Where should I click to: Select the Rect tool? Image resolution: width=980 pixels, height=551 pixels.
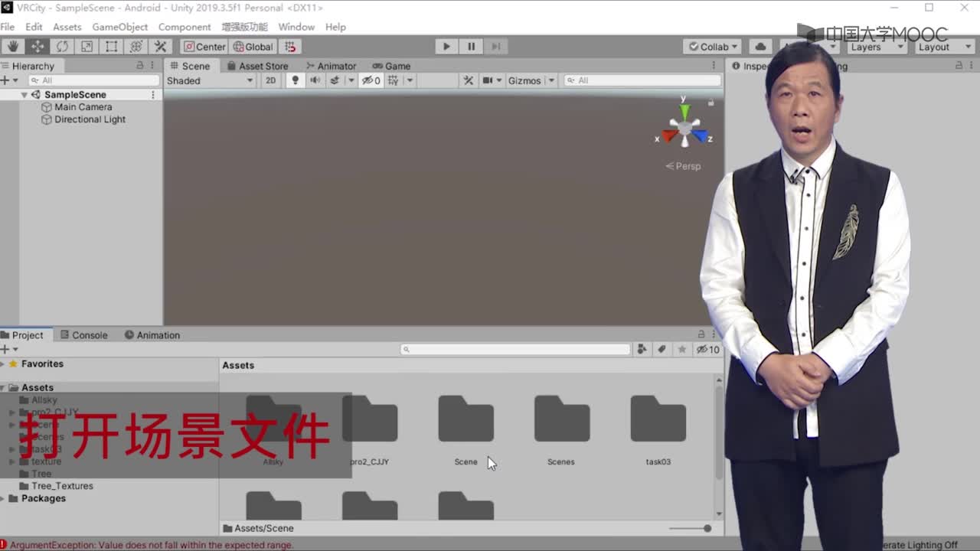pos(111,47)
